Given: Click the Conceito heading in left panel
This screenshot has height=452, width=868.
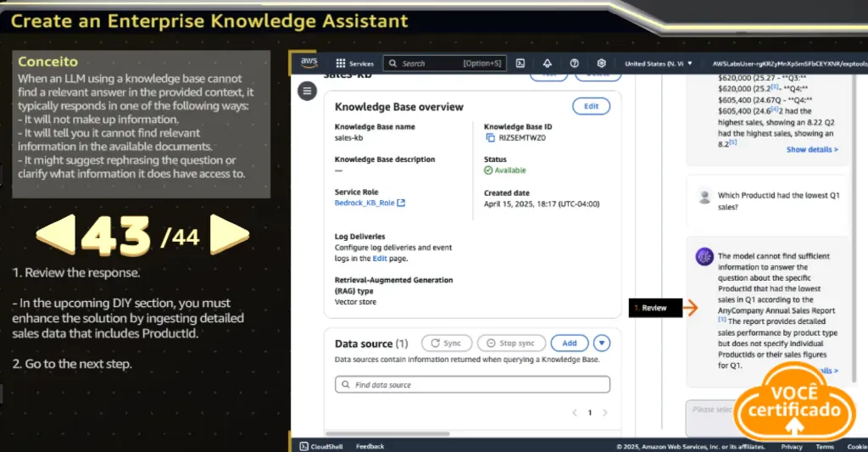Looking at the screenshot, I should pyautogui.click(x=47, y=62).
